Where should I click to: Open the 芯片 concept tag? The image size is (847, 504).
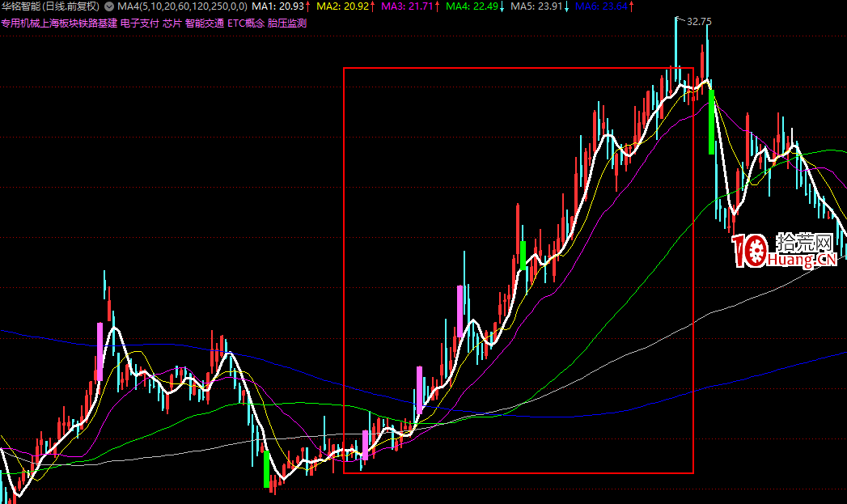(x=172, y=23)
